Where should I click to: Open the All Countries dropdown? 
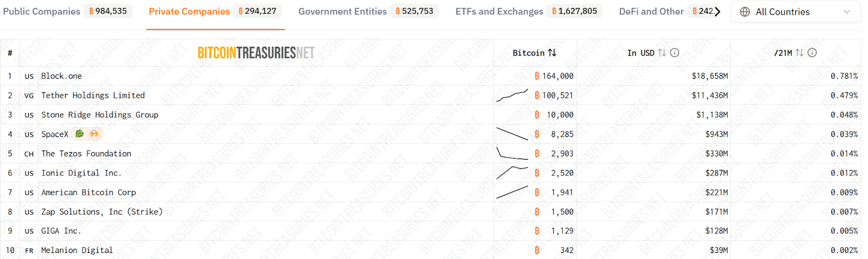pyautogui.click(x=796, y=12)
